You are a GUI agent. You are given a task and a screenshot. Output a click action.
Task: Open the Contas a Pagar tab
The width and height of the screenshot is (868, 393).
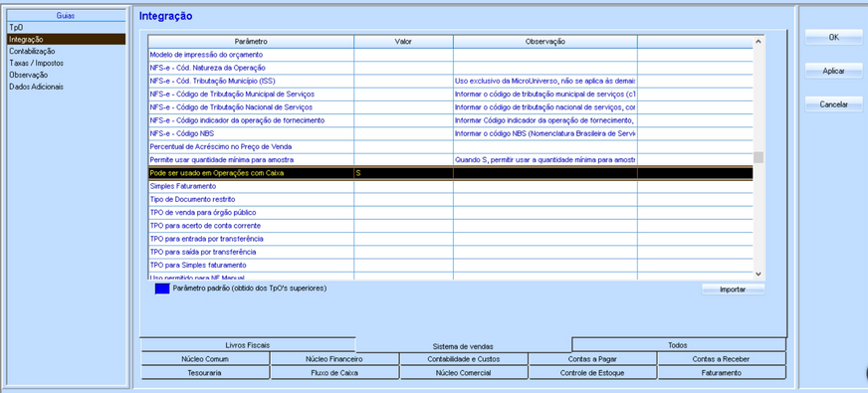tap(592, 359)
